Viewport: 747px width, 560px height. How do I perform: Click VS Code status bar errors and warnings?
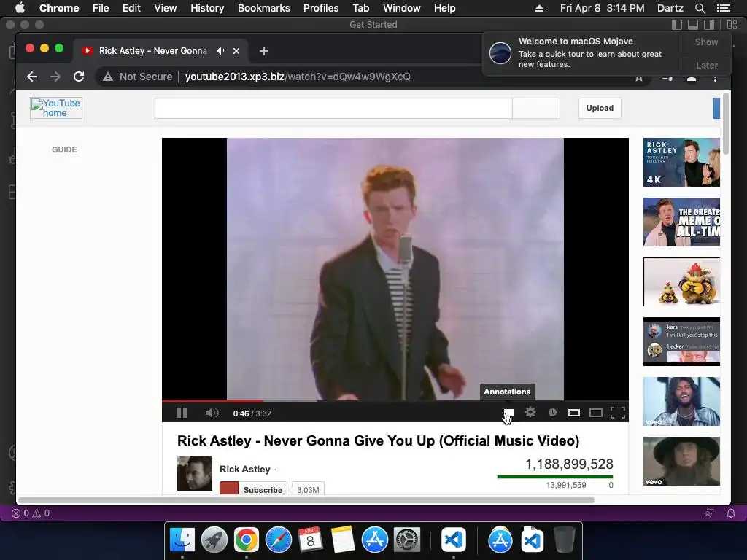[31, 513]
